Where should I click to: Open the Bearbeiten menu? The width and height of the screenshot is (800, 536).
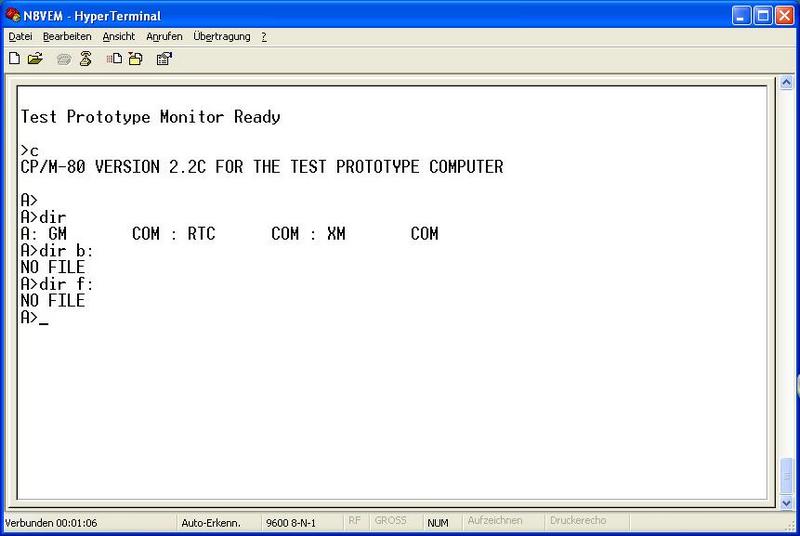click(67, 36)
